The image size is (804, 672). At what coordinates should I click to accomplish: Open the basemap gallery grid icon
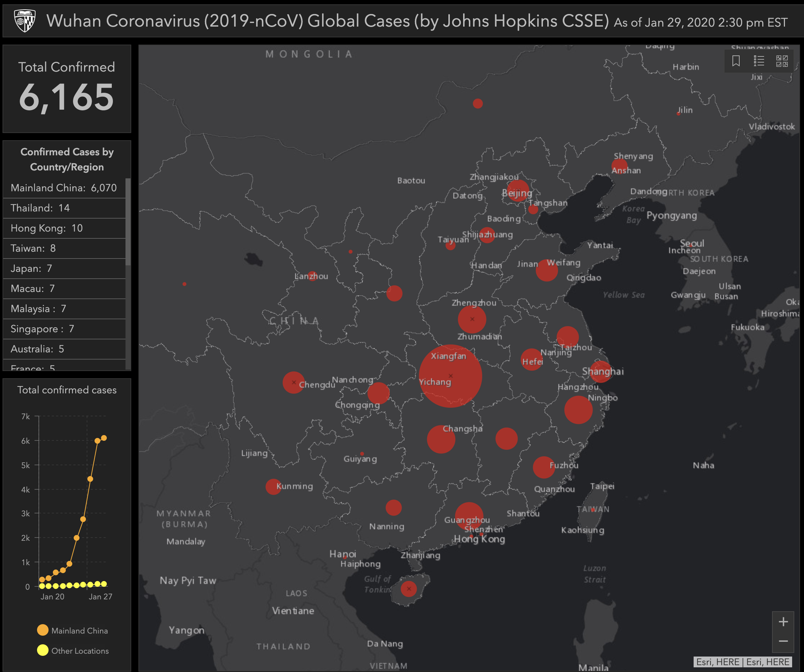(782, 61)
